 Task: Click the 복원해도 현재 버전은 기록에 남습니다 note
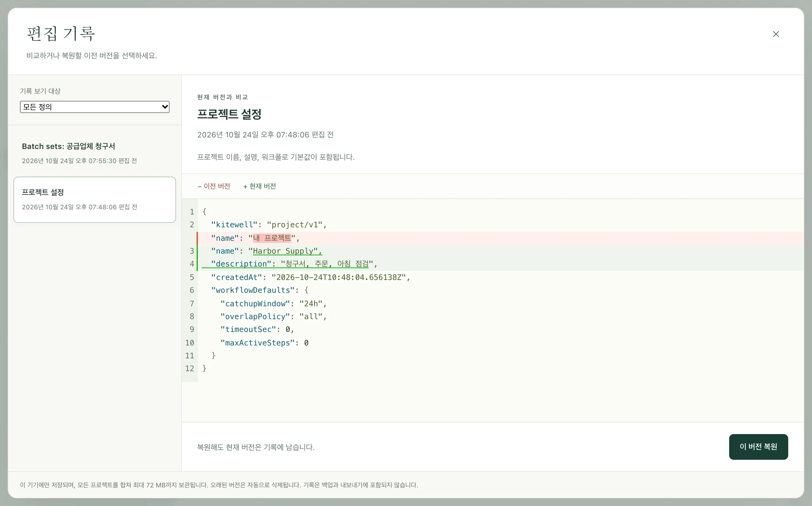[x=256, y=447]
